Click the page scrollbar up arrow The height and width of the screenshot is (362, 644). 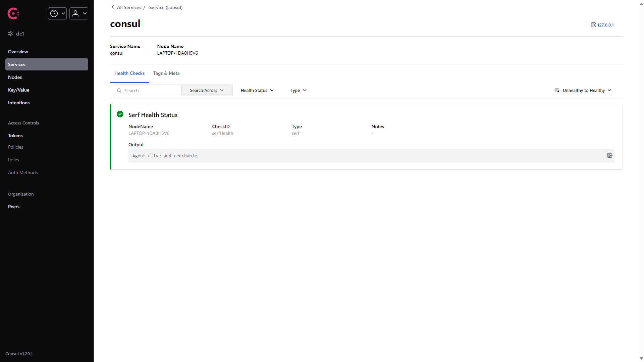coord(641,4)
